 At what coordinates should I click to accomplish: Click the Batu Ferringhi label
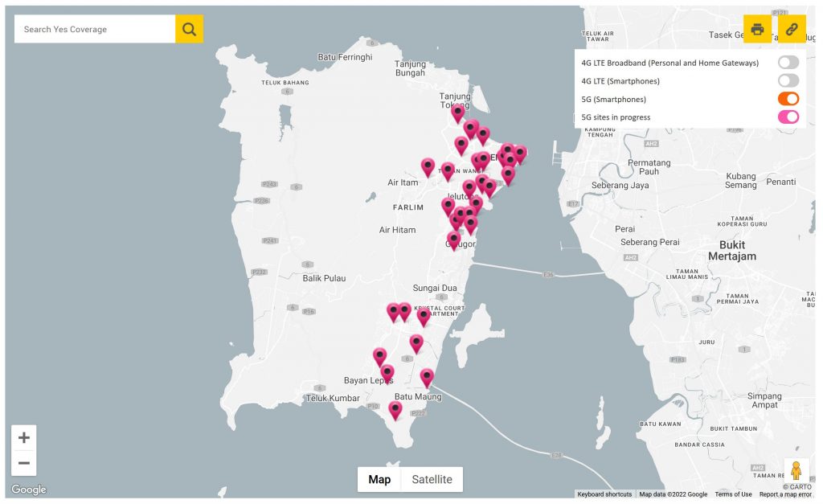pyautogui.click(x=345, y=57)
